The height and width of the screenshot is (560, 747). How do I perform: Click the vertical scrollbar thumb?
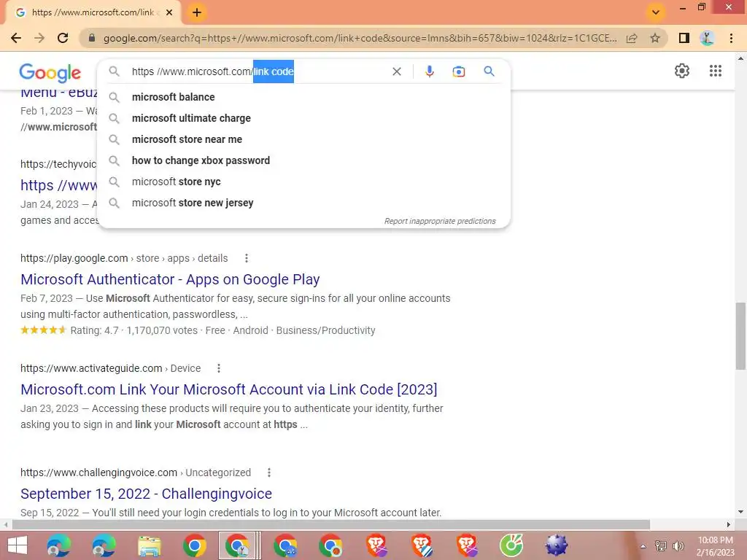[x=740, y=335]
